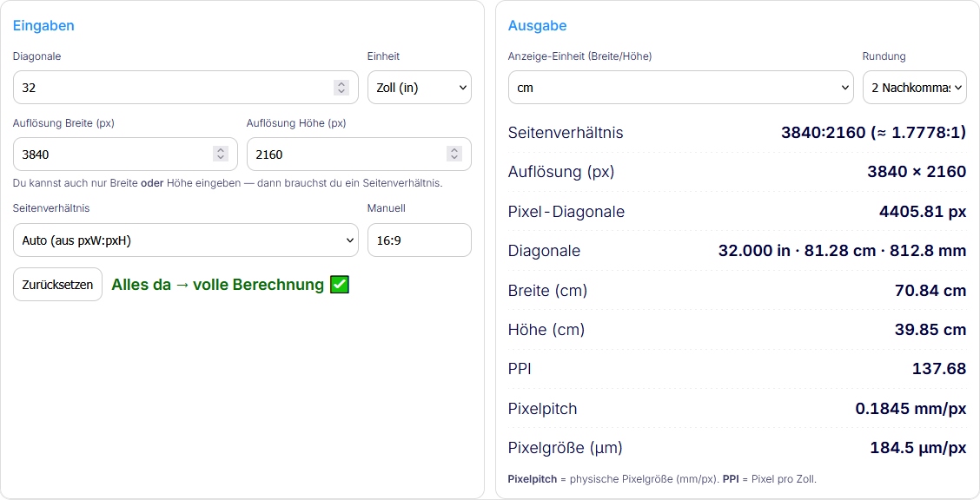This screenshot has width=980, height=500.
Task: Decrement the Auflösung Höhe value
Action: pyautogui.click(x=454, y=158)
